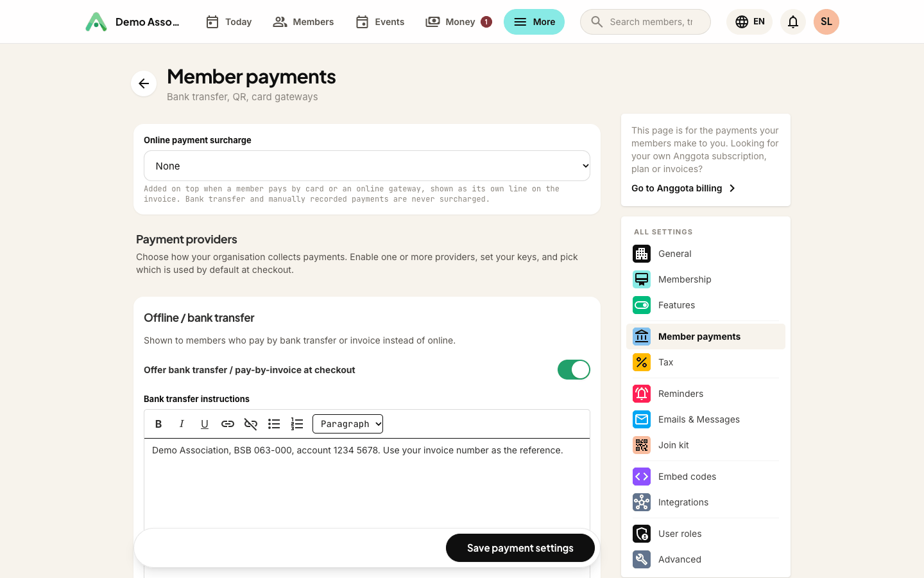Screen dimensions: 924x578
Task: Open the Online payment surcharge dropdown
Action: 367,166
